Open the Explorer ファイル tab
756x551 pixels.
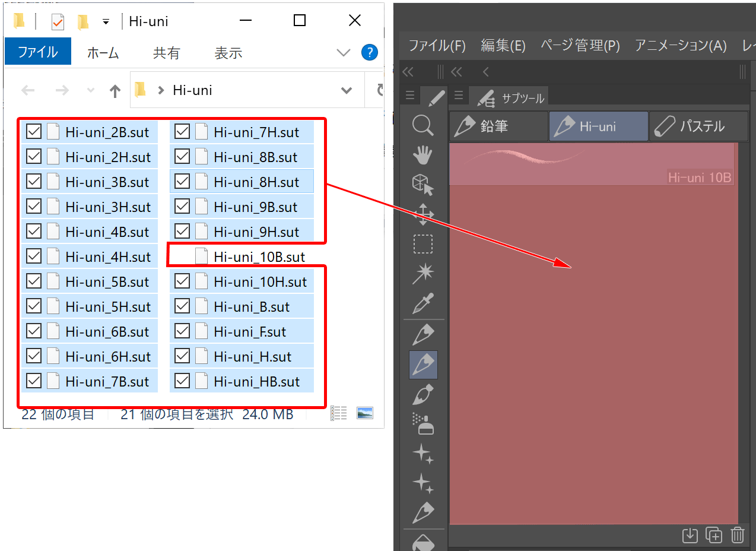coord(38,52)
